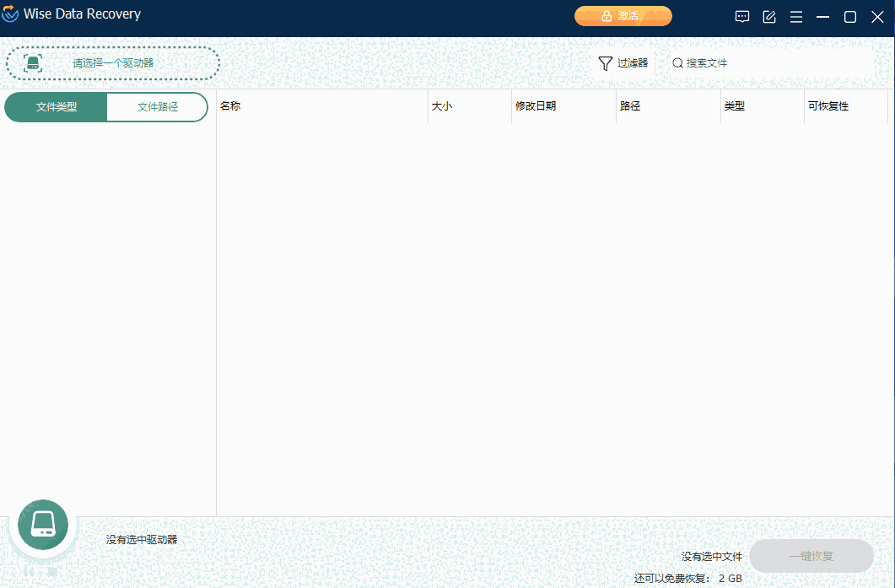Click the edit review pencil icon

768,16
